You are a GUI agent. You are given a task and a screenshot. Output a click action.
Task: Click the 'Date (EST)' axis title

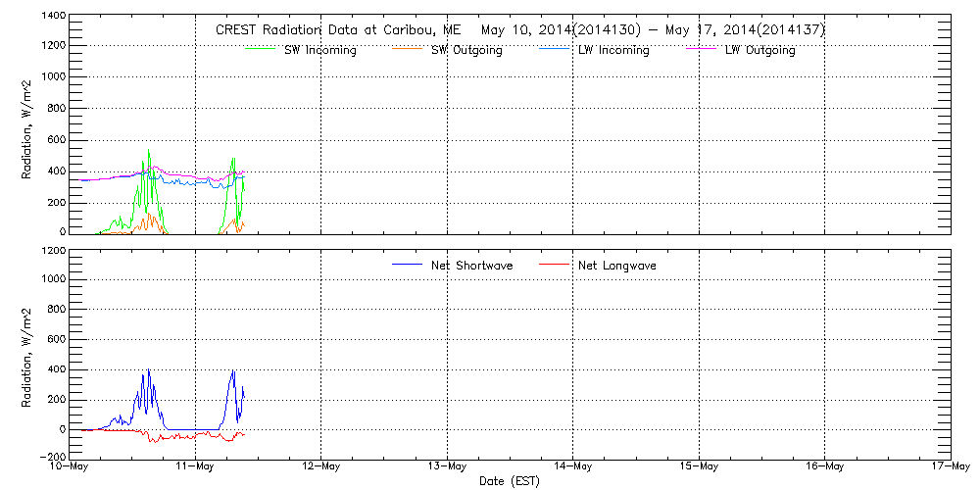510,482
